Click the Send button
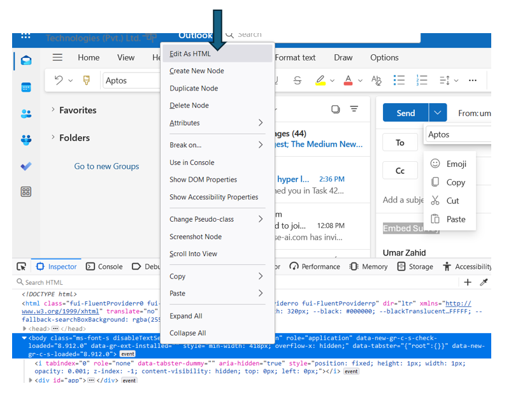This screenshot has width=532, height=395. tap(406, 113)
